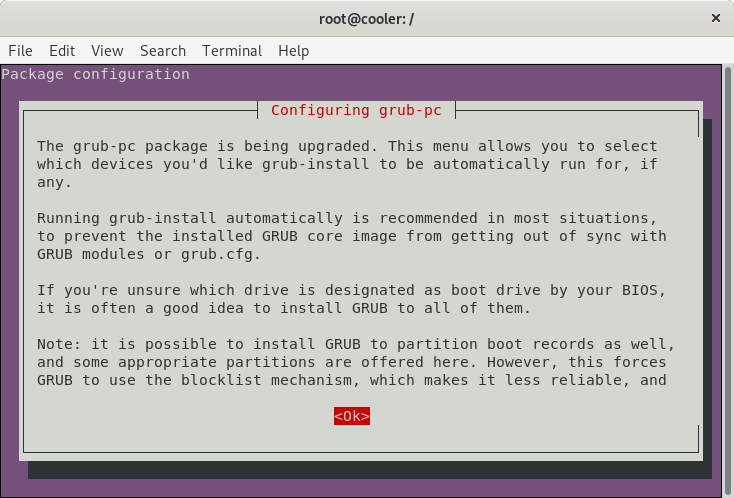This screenshot has width=734, height=498.
Task: Click the 'Configuring grub-pc' dialog title
Action: 356,110
